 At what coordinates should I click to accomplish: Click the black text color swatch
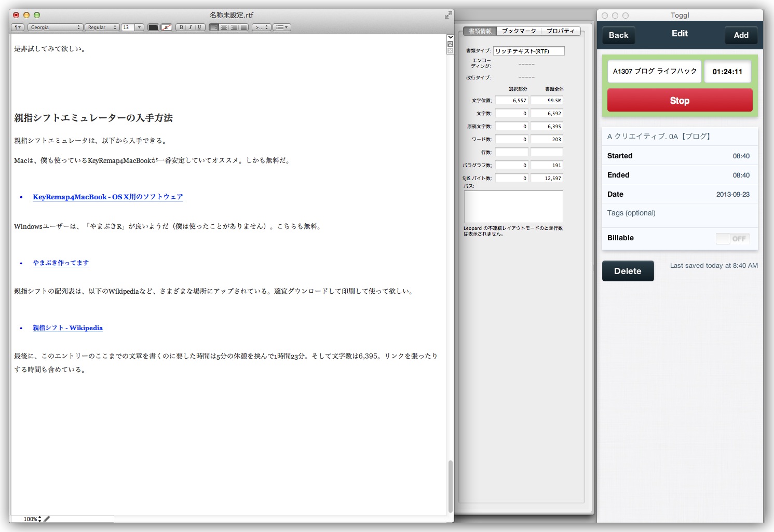[153, 27]
